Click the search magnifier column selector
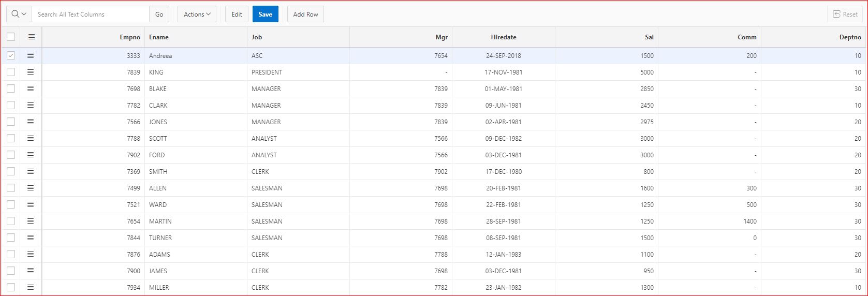This screenshot has height=296, width=868. 19,14
